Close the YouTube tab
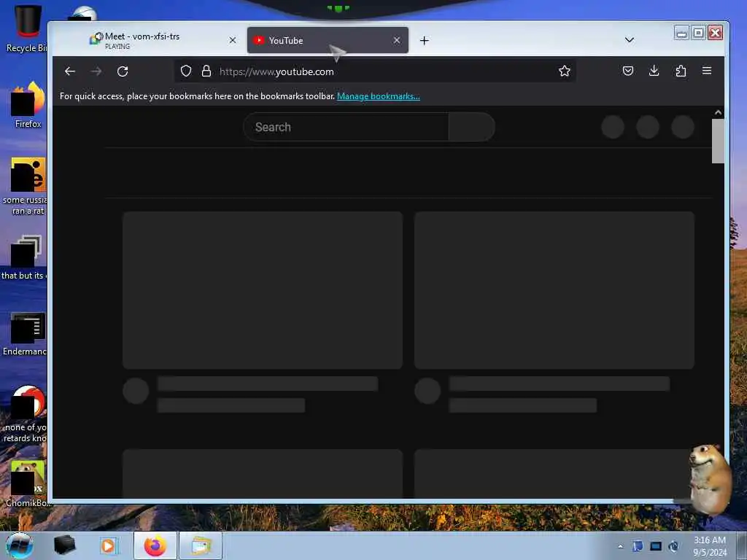The width and height of the screenshot is (747, 560). pyautogui.click(x=397, y=41)
